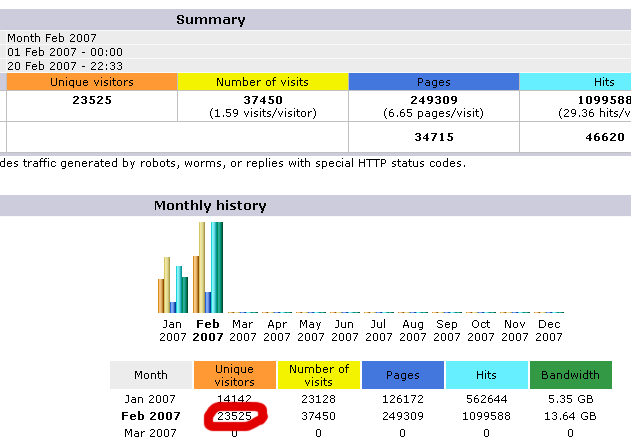Click the Jan 2007 row label in monthly table

150,399
